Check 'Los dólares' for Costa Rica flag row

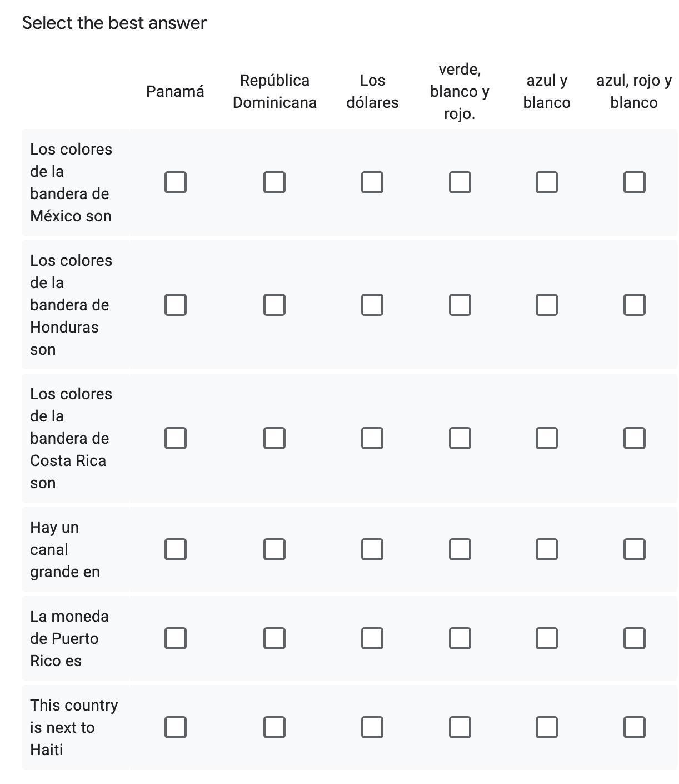pyautogui.click(x=372, y=438)
